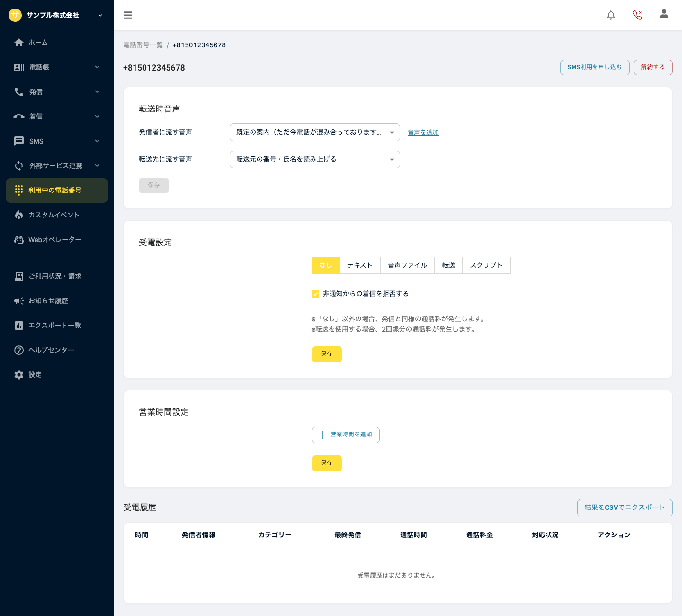This screenshot has width=682, height=616.
Task: Click the SMS利用を申し込む button
Action: (x=595, y=67)
